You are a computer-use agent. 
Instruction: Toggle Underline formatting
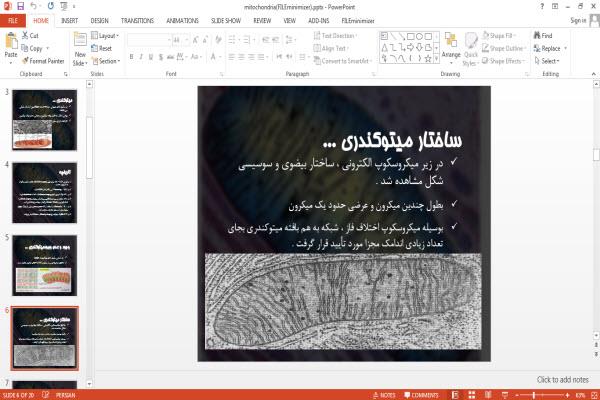[151, 57]
